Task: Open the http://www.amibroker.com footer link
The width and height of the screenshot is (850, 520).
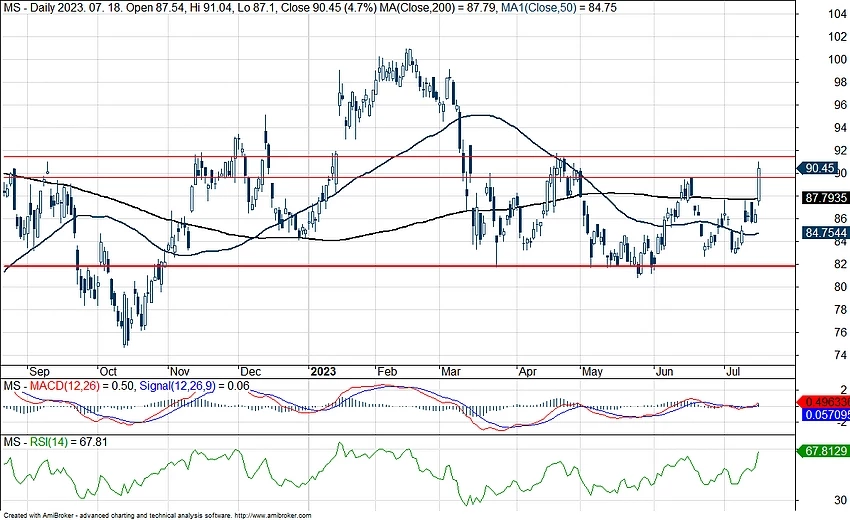Action: tap(273, 516)
